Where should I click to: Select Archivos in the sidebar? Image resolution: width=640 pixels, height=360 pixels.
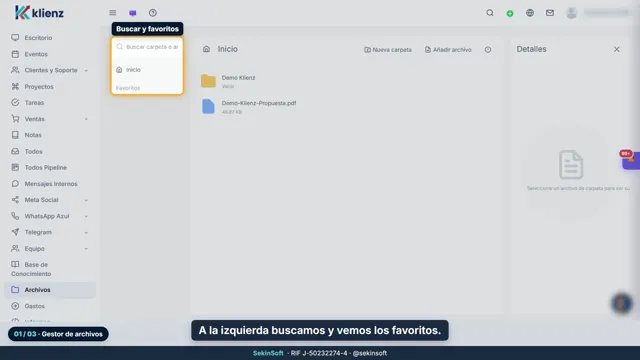coord(50,290)
